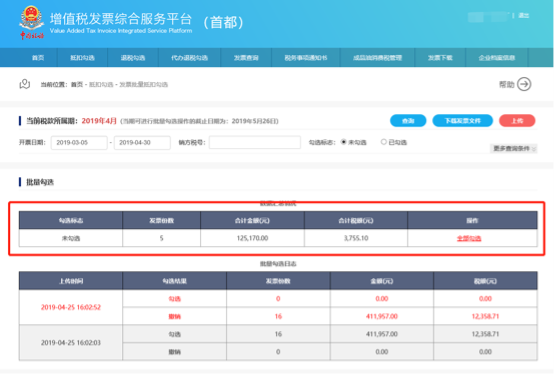Click the 退出 link at top right
554x374 pixels.
coord(524,16)
